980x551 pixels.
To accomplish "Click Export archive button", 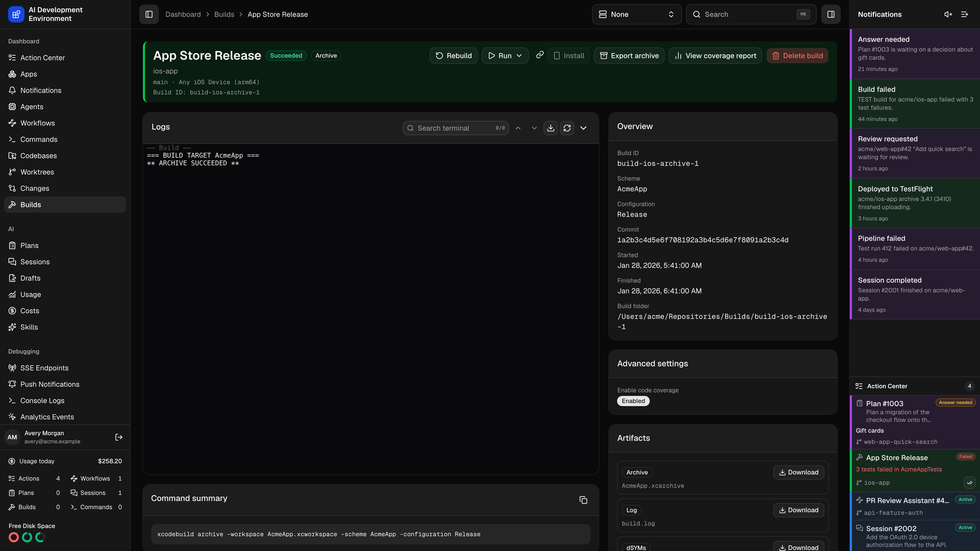I will pos(629,56).
